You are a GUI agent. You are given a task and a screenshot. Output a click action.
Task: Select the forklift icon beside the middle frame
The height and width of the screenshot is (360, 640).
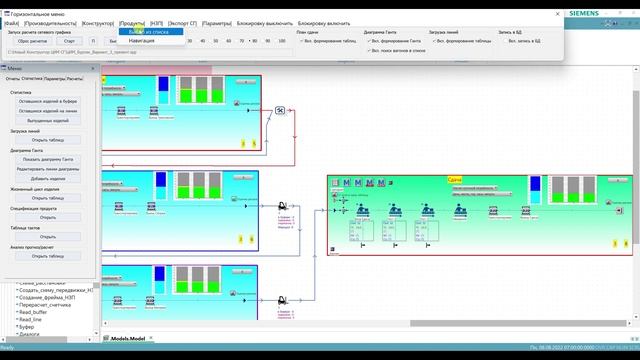click(x=282, y=206)
